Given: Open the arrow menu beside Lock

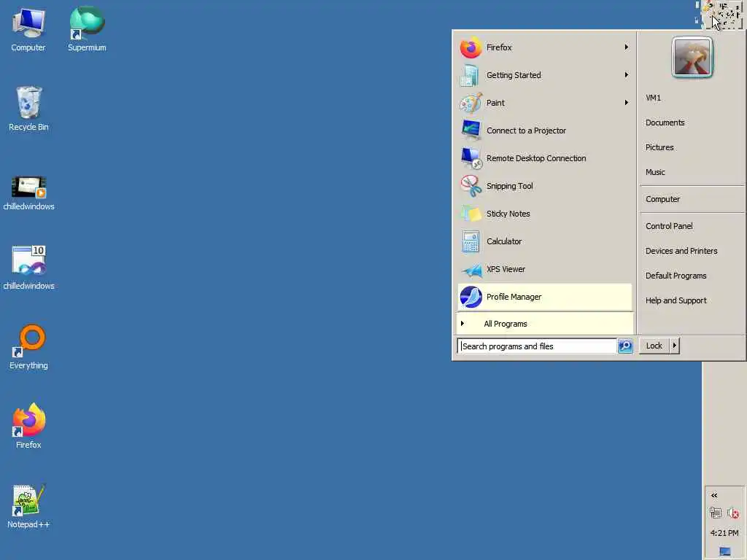Looking at the screenshot, I should (675, 346).
